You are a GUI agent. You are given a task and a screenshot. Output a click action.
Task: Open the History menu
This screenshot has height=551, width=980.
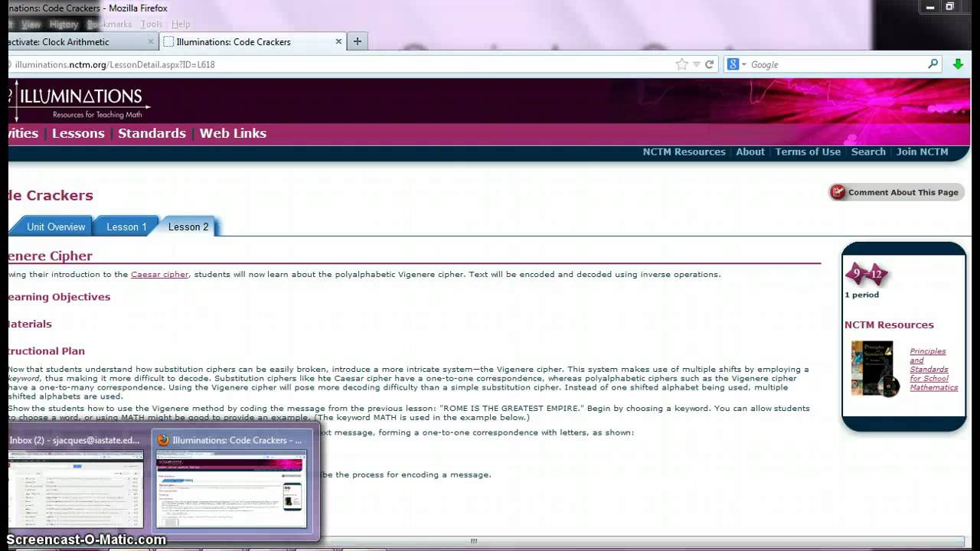coord(64,24)
